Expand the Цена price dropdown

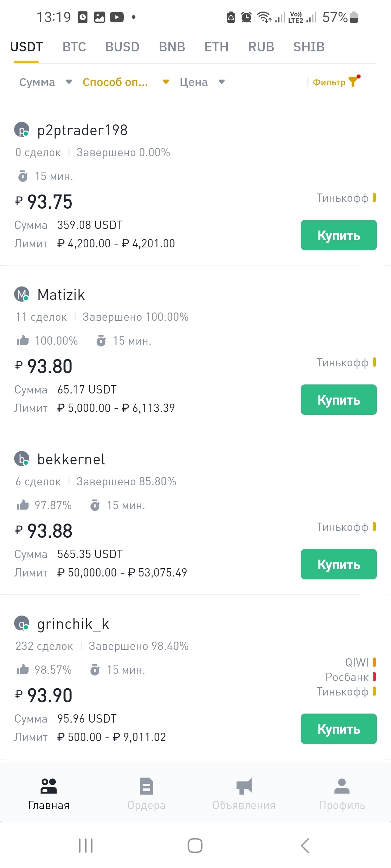[202, 82]
